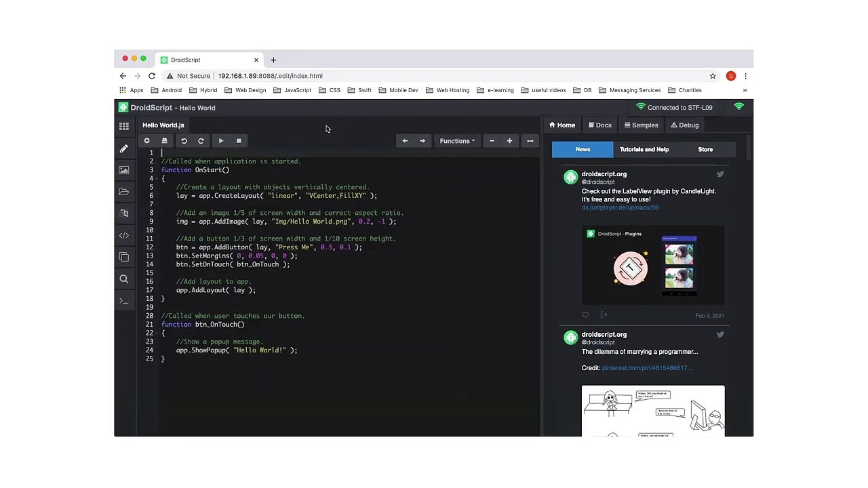Click the Twitter bird on the LabelView post
Image resolution: width=868 pixels, height=488 pixels.
720,174
